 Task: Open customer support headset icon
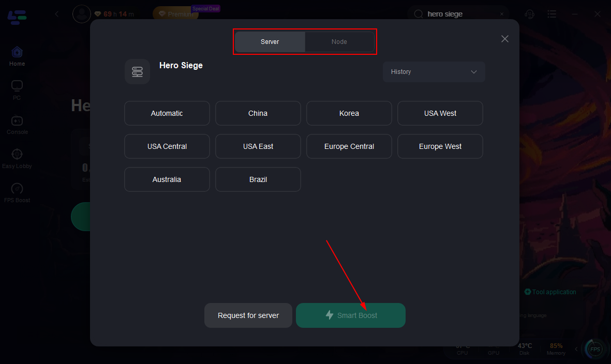tap(529, 14)
